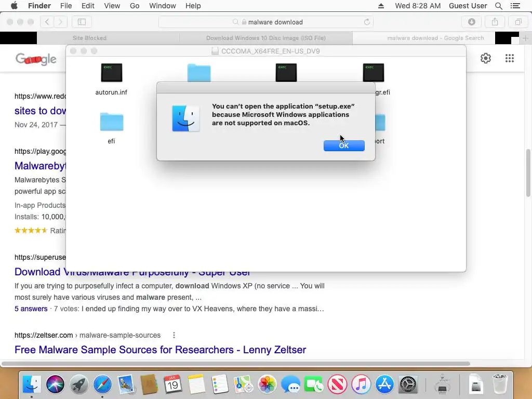The image size is (532, 399).
Task: Click the Safari vertical scrollbar
Action: (528, 172)
